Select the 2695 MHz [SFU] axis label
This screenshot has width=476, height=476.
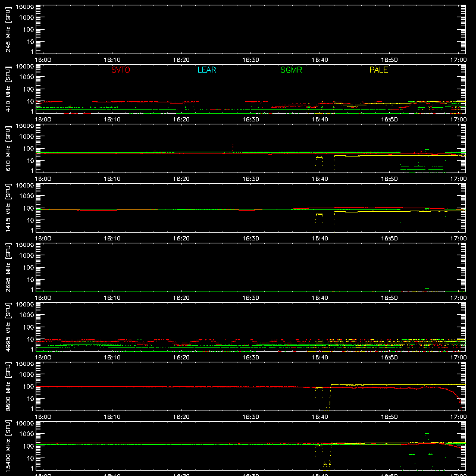8,268
